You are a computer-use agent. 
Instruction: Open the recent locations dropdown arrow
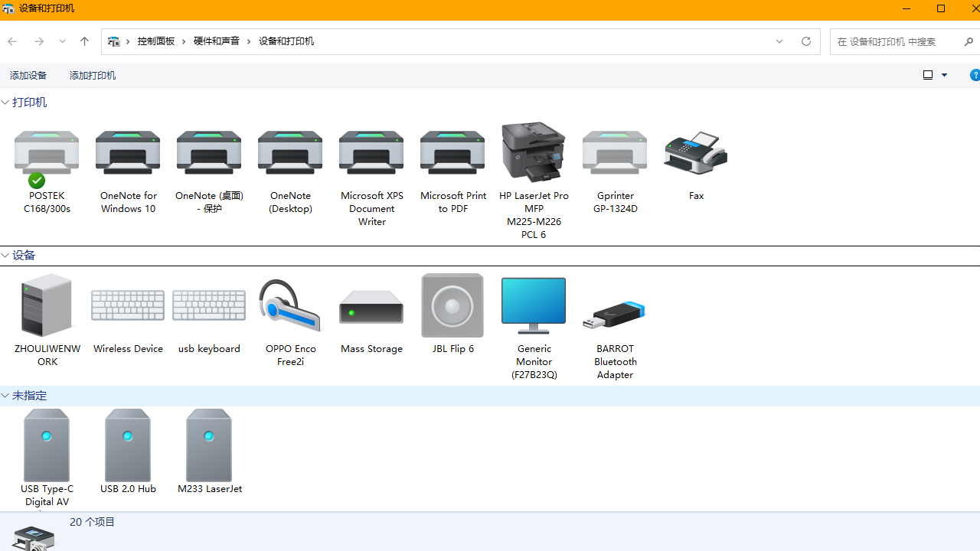click(62, 41)
